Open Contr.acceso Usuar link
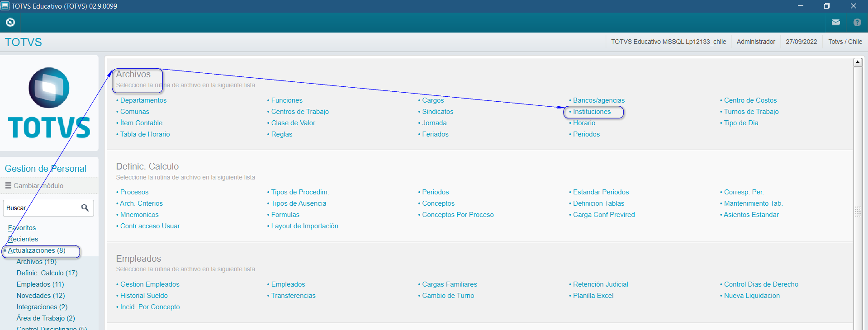The width and height of the screenshot is (868, 330). pyautogui.click(x=150, y=226)
